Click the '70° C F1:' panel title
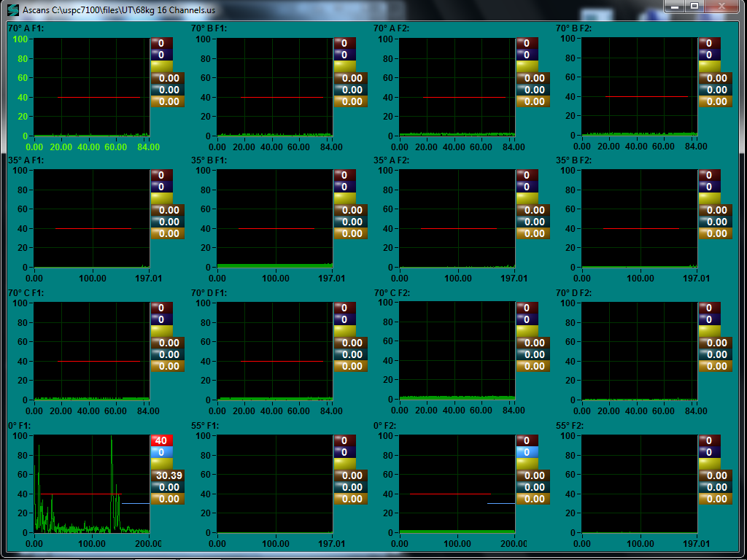This screenshot has height=560, width=747. click(x=26, y=293)
